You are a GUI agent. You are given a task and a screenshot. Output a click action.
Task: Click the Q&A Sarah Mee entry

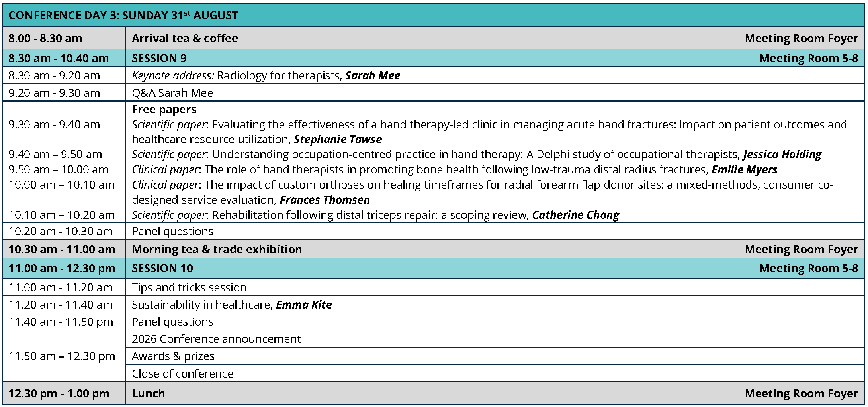click(172, 93)
